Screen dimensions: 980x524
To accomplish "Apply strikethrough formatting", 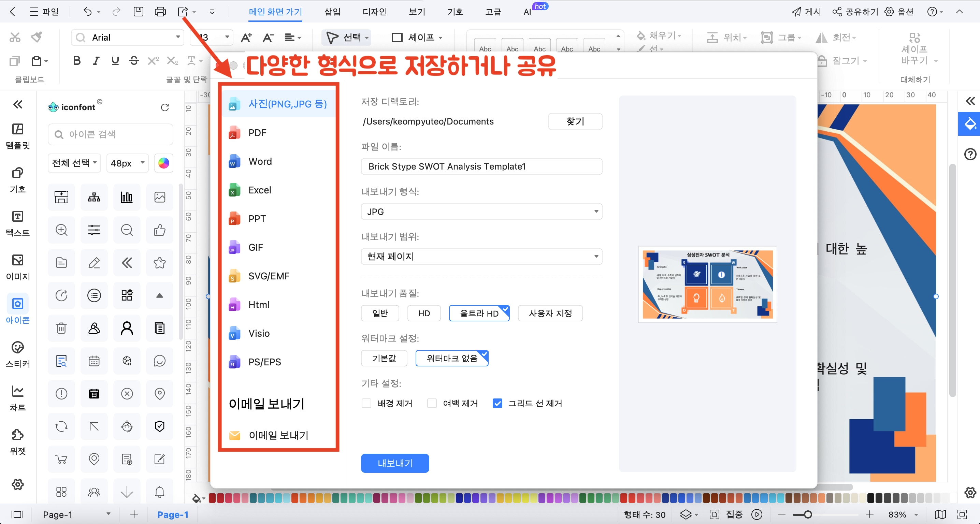I will point(134,60).
